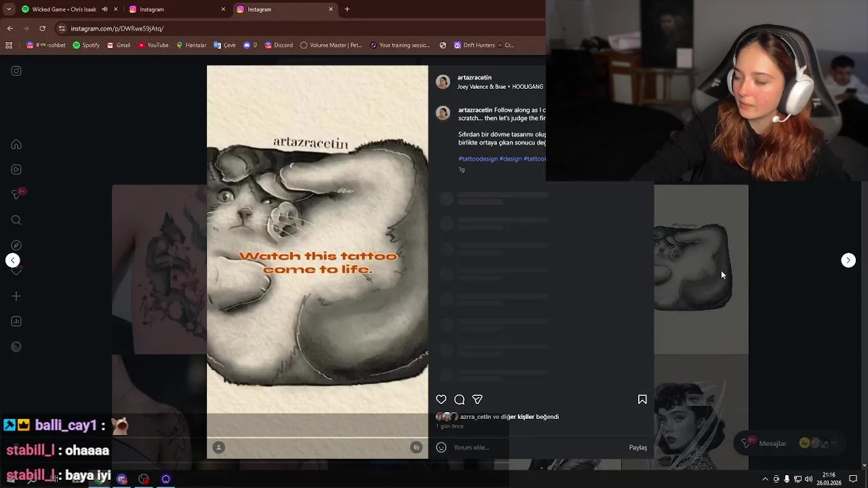Expand hidden system tray icons

[x=765, y=479]
